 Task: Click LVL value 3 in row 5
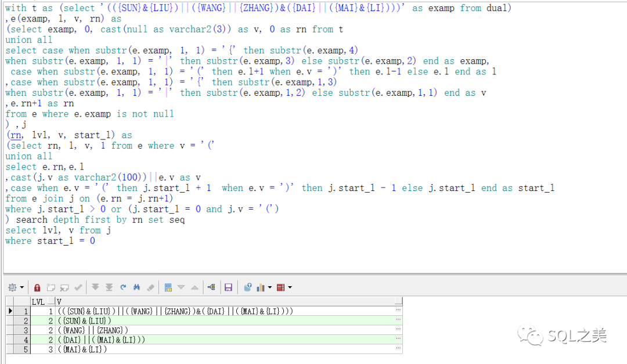click(x=43, y=349)
